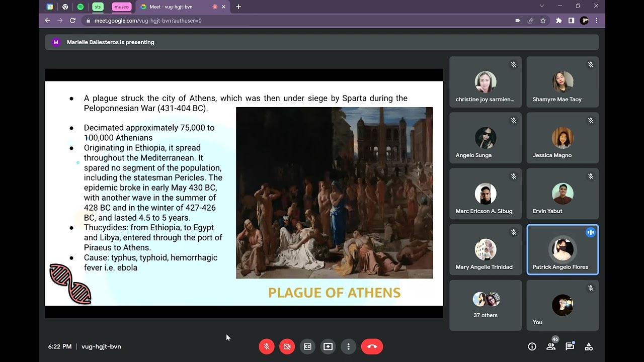Switch to the pinned Spotify tab
The height and width of the screenshot is (362, 644).
80,7
